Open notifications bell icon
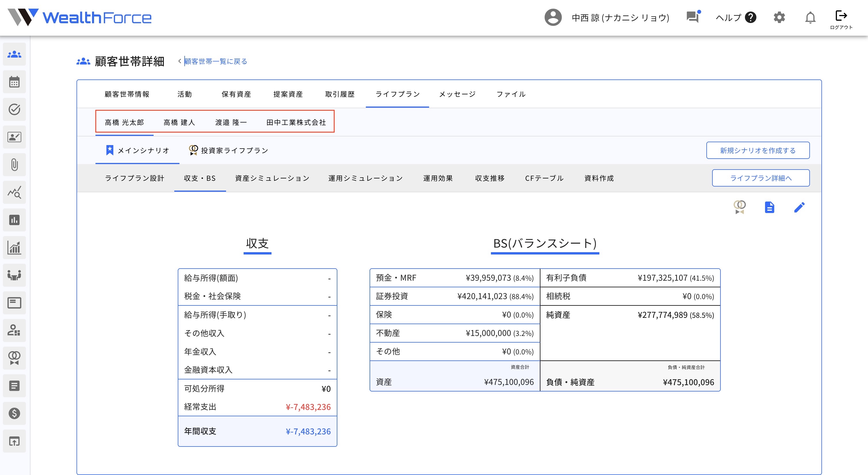 tap(810, 18)
